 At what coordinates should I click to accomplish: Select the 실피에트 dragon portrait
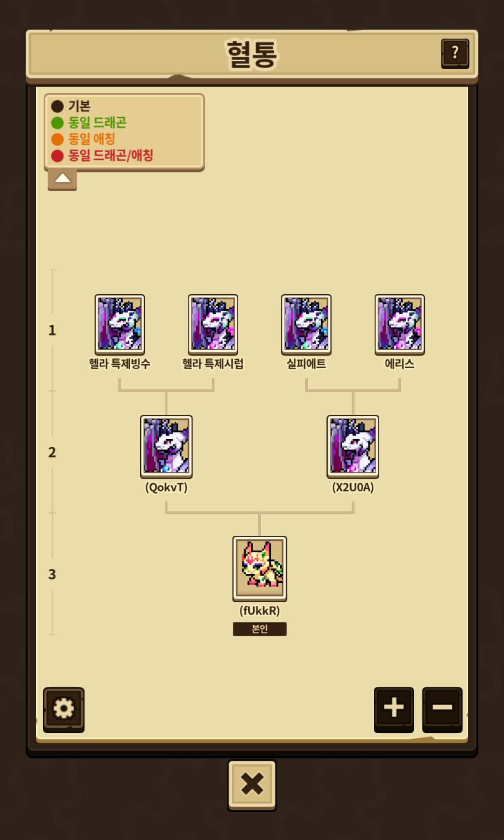point(306,324)
